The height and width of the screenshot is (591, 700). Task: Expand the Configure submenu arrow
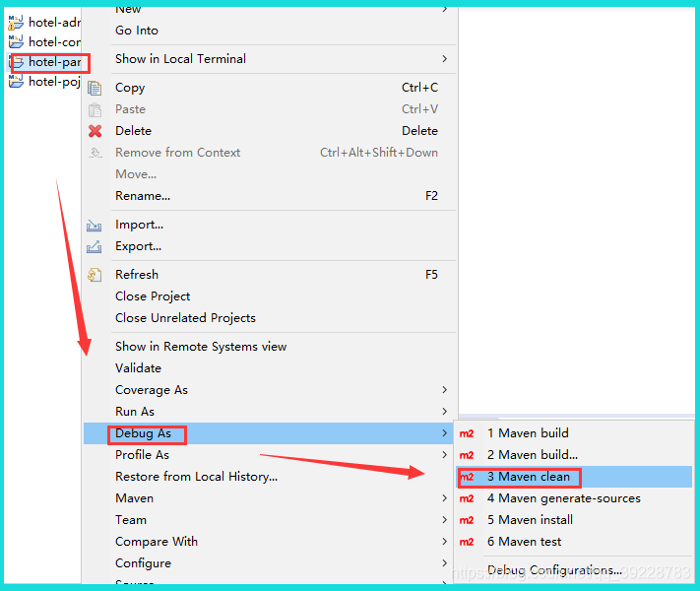coord(445,562)
